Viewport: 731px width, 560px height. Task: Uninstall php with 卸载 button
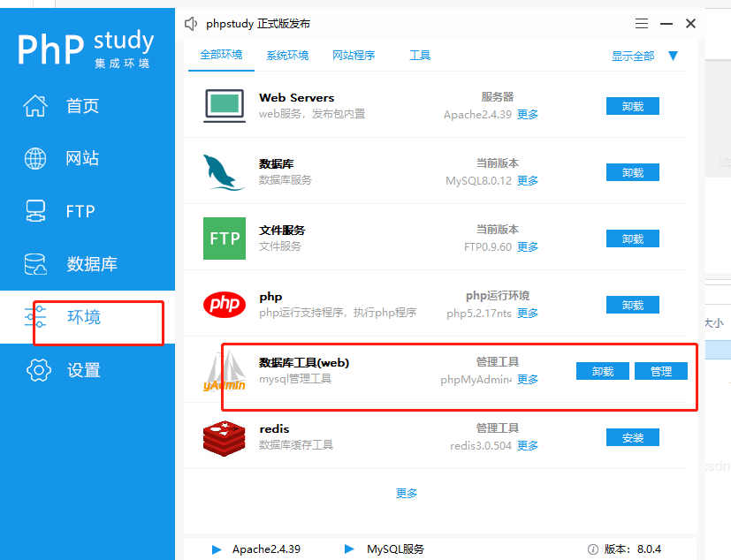click(x=633, y=305)
